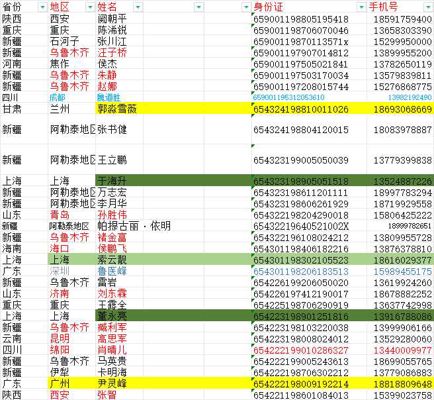Screen dimensions: 434x400
Task: Click the red 昆明 cell
Action: 72,339
